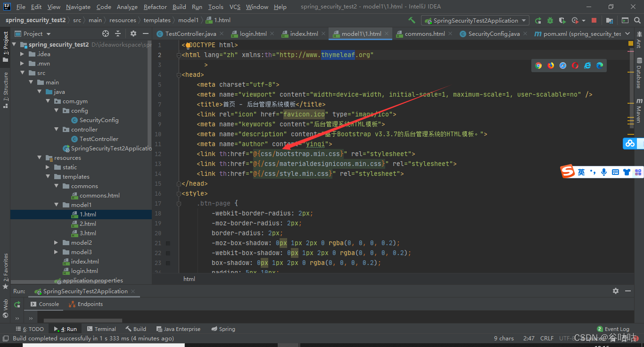
Task: Select the Console tab in Run panel
Action: click(x=45, y=304)
